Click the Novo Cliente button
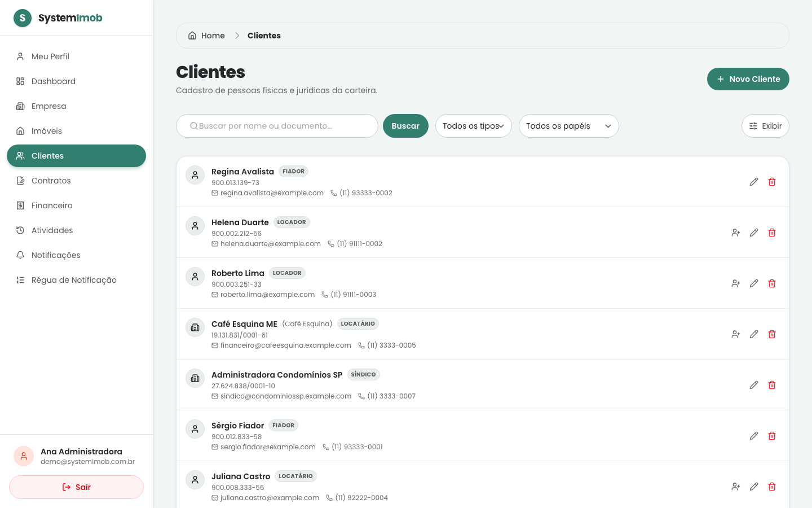 coord(748,79)
